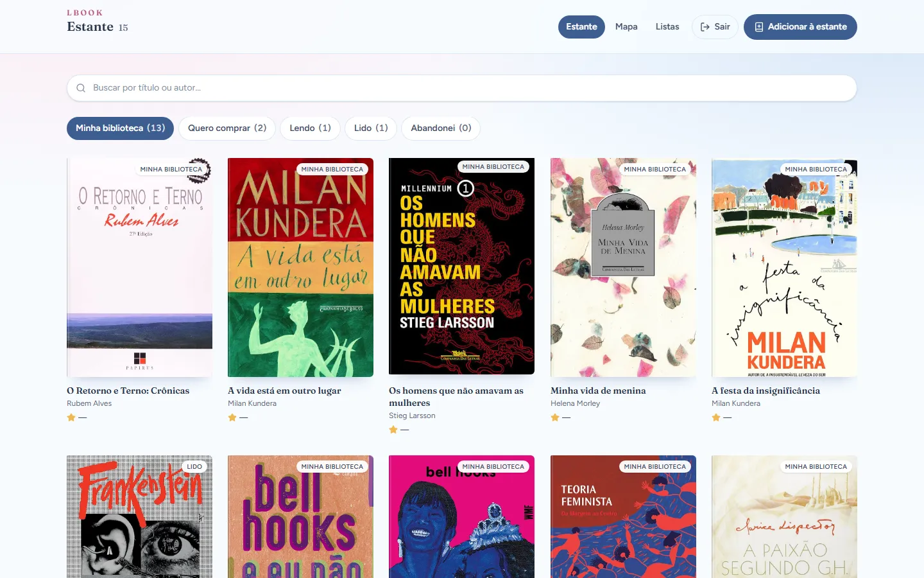Click title A festa da insignificância

point(766,390)
